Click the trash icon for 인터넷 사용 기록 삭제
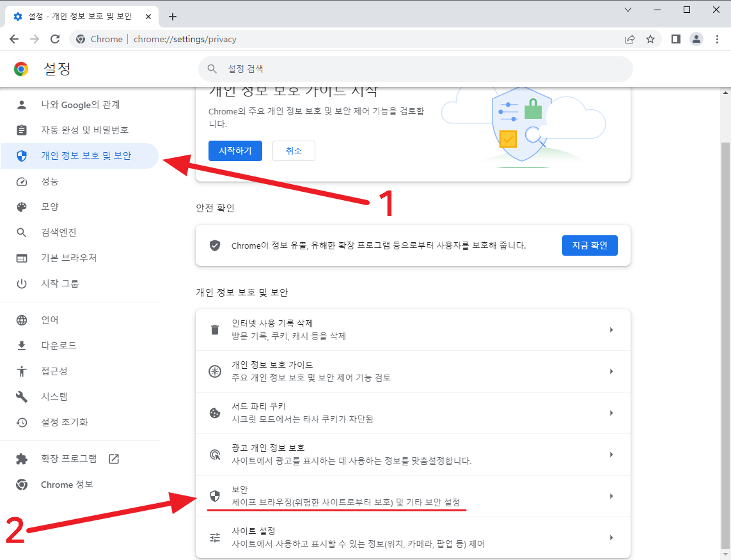Image resolution: width=731 pixels, height=560 pixels. pyautogui.click(x=215, y=330)
